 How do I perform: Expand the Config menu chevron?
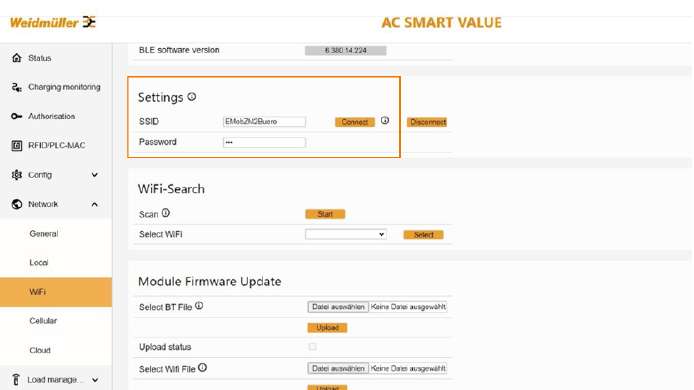(95, 175)
